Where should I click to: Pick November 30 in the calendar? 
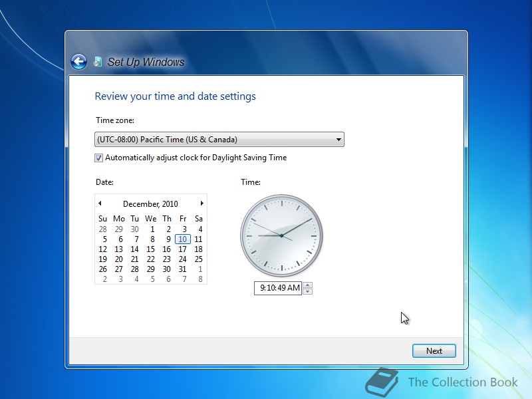pos(135,229)
